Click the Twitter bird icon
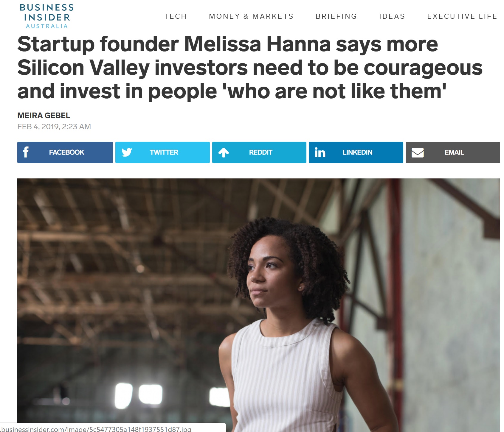Viewport: 504px width, 432px height. coord(127,152)
